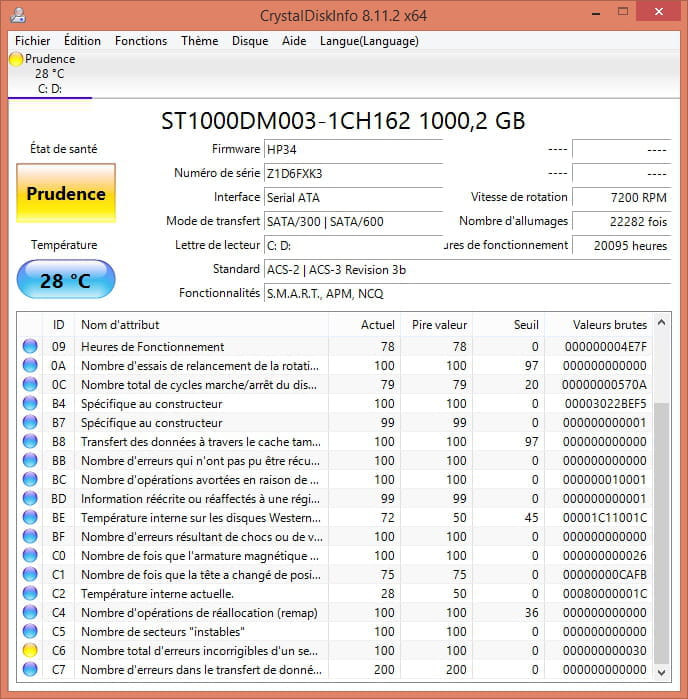
Task: Open the Fichier menu
Action: click(x=33, y=41)
